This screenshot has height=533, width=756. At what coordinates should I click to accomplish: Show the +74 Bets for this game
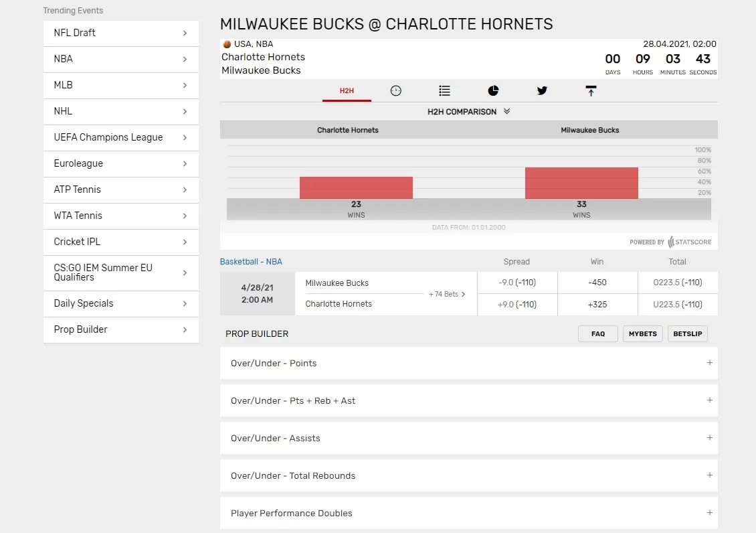(447, 294)
